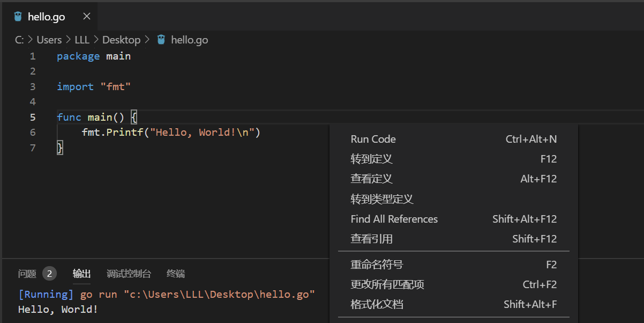Click the problems count badge 2
Viewport: 644px width, 323px height.
point(49,274)
